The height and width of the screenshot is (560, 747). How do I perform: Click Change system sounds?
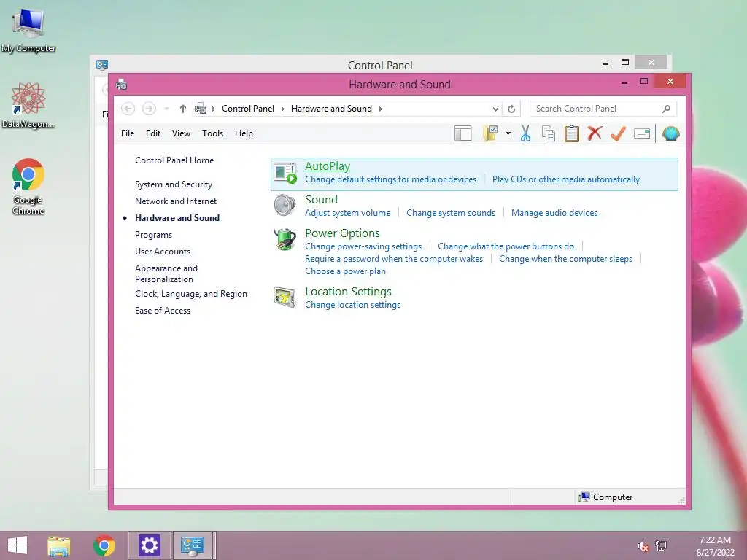451,213
